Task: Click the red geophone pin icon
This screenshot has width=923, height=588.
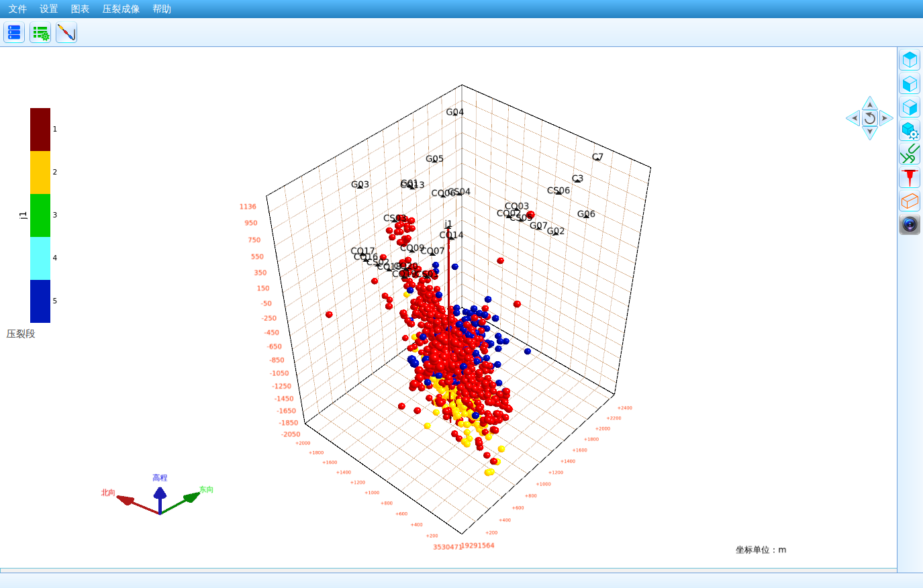Action: [x=910, y=178]
